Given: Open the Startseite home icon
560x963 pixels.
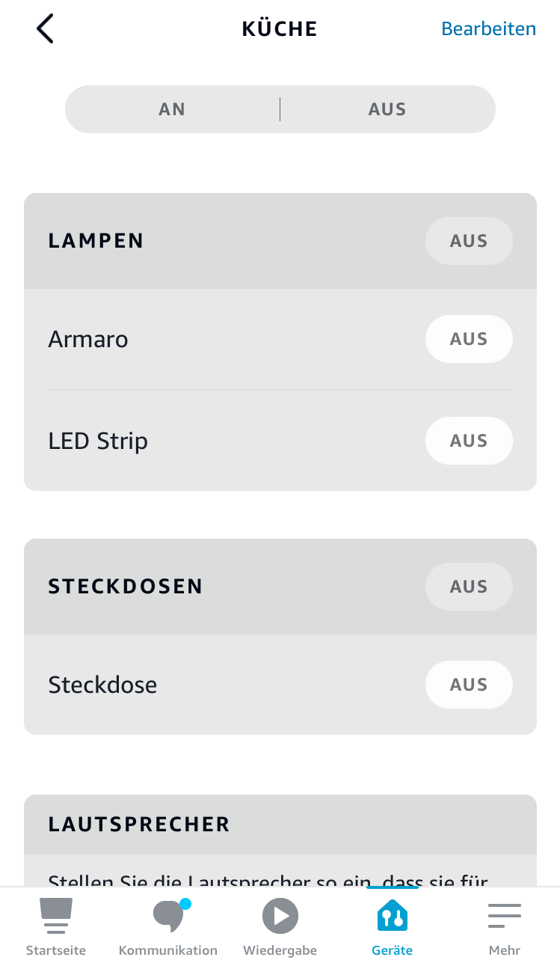Looking at the screenshot, I should pos(56,916).
